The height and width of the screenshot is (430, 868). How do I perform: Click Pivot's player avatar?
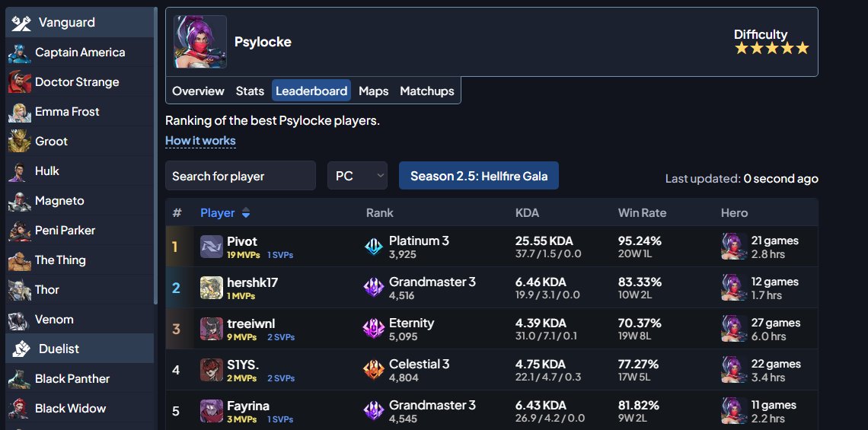tap(212, 247)
